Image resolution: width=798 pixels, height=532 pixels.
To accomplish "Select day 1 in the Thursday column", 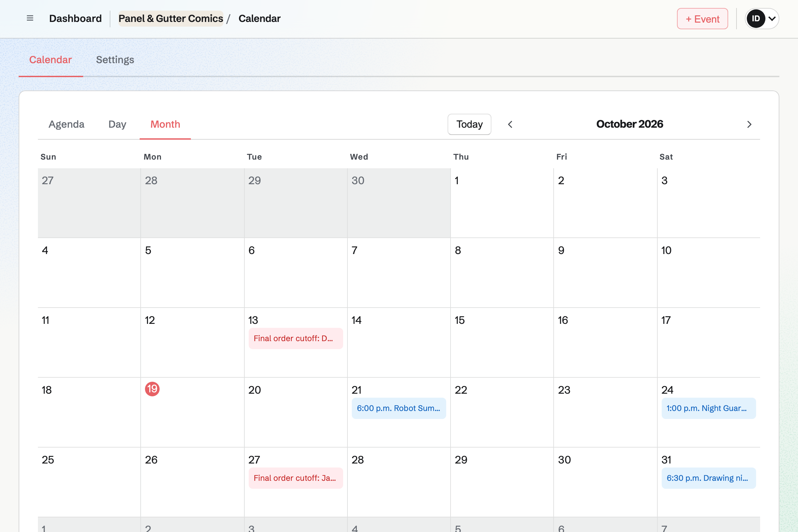I will pos(457,181).
